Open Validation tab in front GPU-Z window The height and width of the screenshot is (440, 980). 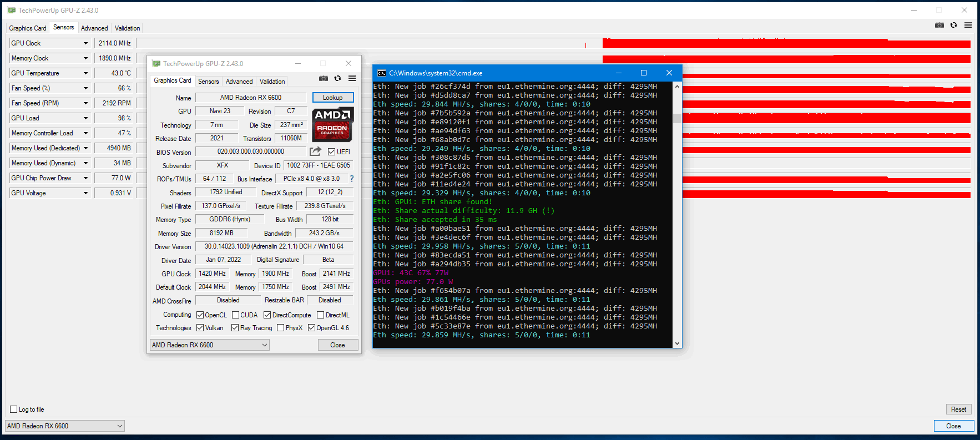tap(272, 81)
